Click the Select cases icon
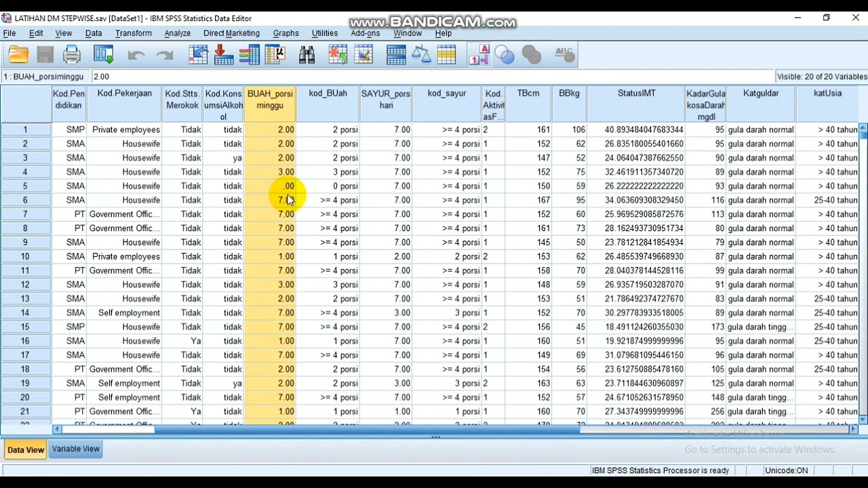This screenshot has width=868, height=488. 447,55
